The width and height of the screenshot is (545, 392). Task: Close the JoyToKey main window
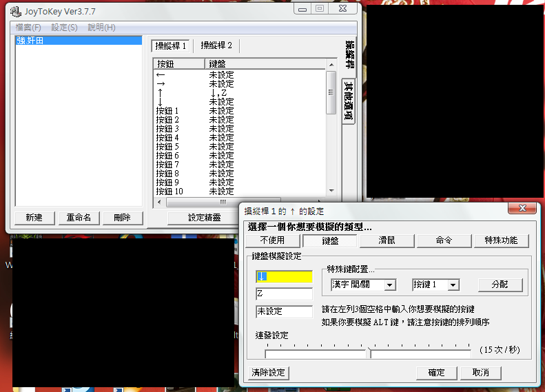tap(343, 9)
